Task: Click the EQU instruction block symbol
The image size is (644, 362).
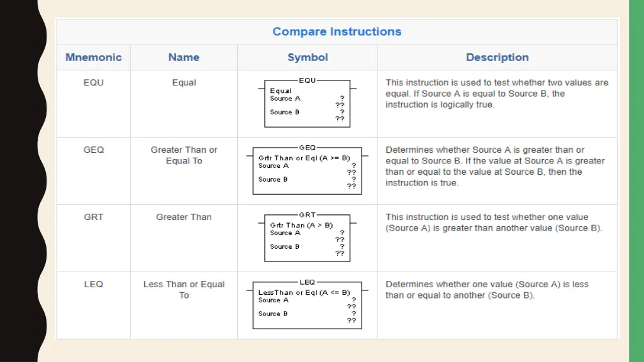Action: (307, 102)
